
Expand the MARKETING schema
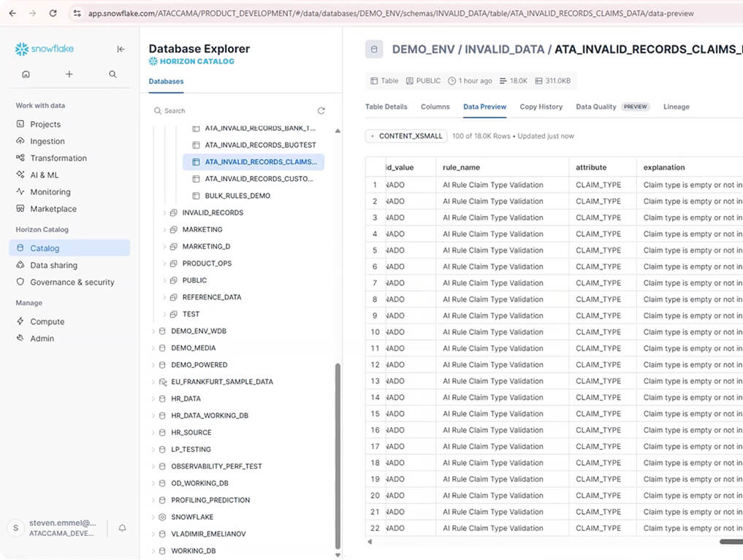point(164,229)
